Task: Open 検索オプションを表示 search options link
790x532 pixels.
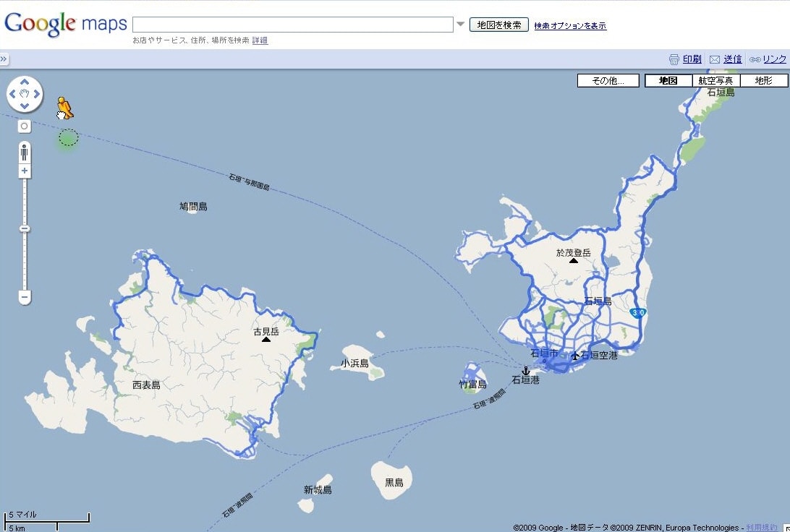Action: pyautogui.click(x=570, y=26)
